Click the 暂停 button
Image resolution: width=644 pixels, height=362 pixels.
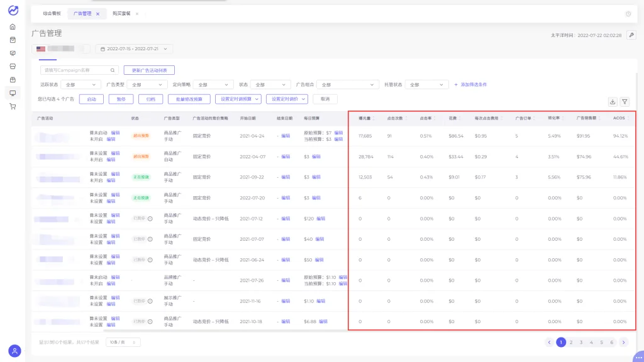[121, 99]
